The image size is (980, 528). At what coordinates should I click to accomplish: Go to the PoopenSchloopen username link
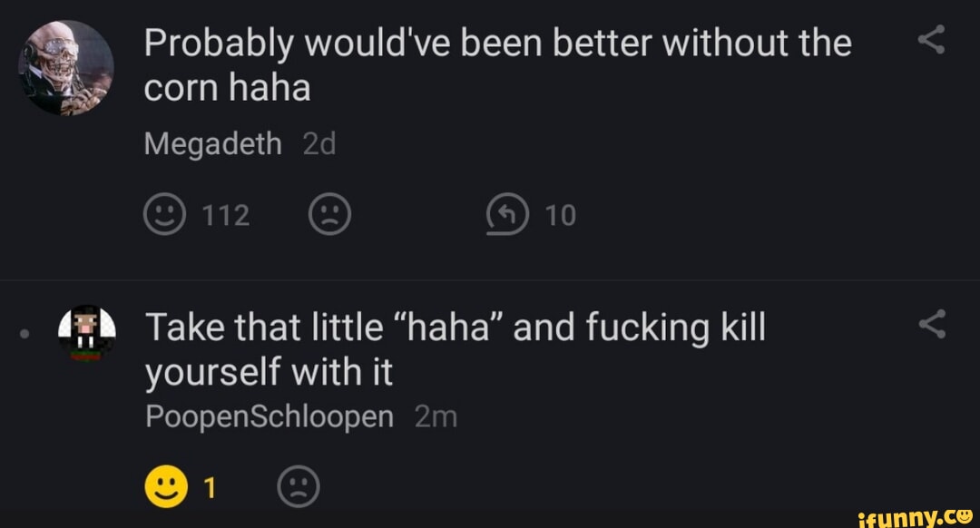[x=269, y=416]
